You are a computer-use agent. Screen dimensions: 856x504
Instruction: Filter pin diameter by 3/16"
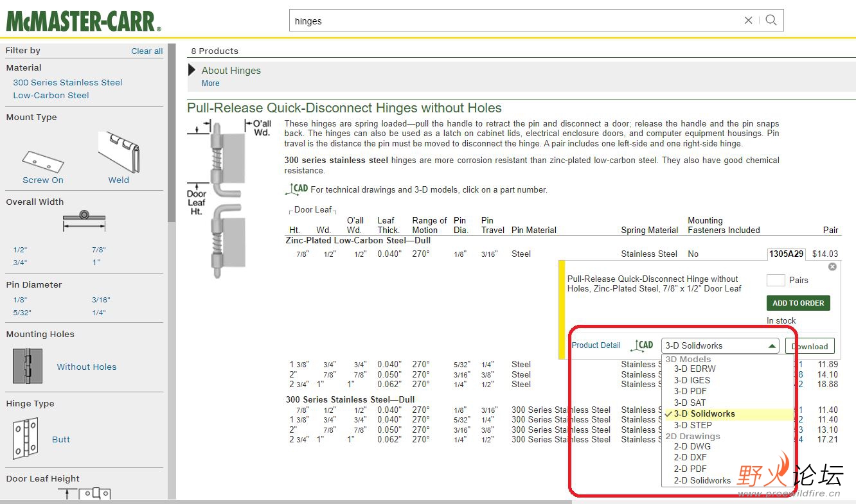click(x=101, y=300)
